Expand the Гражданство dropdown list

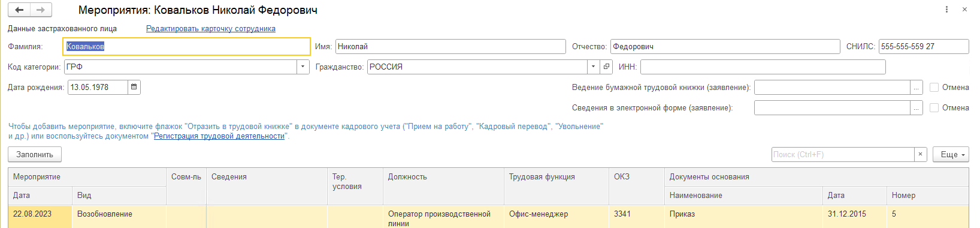[594, 67]
